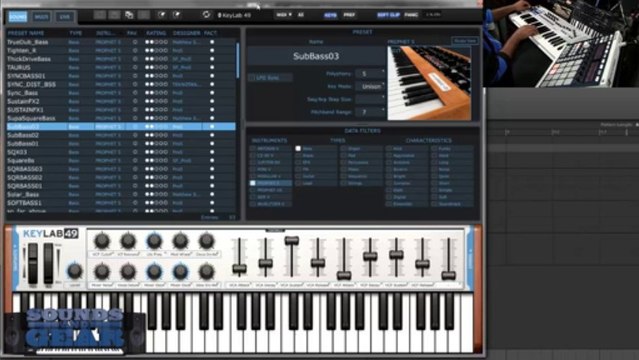
Task: Sort by the DESIGNER column header
Action: [187, 33]
